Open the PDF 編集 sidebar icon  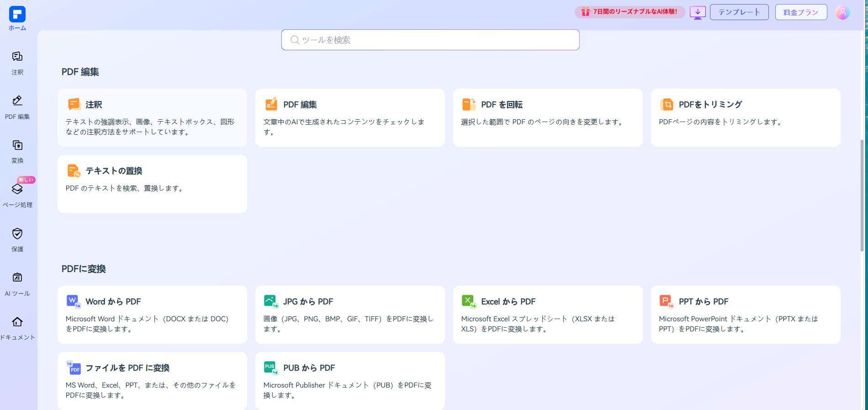click(17, 101)
